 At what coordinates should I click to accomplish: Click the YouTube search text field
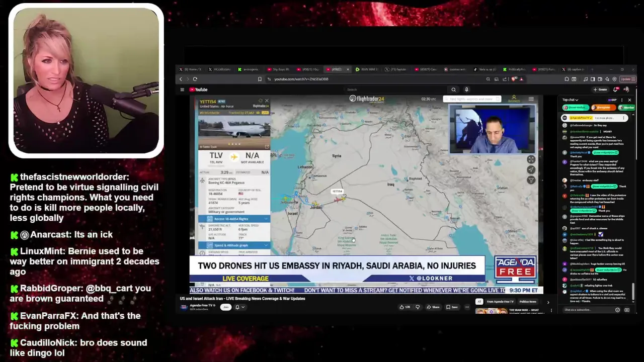point(395,89)
